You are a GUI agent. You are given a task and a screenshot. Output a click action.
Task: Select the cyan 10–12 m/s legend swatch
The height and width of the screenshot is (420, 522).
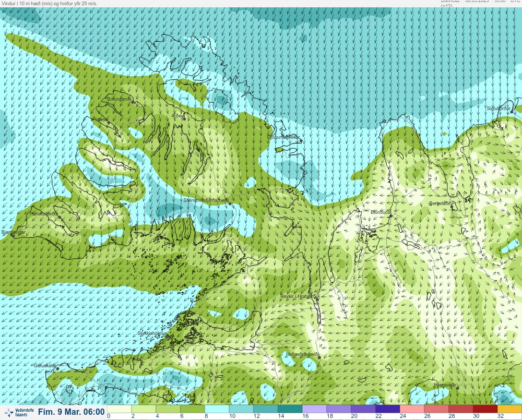click(241, 409)
